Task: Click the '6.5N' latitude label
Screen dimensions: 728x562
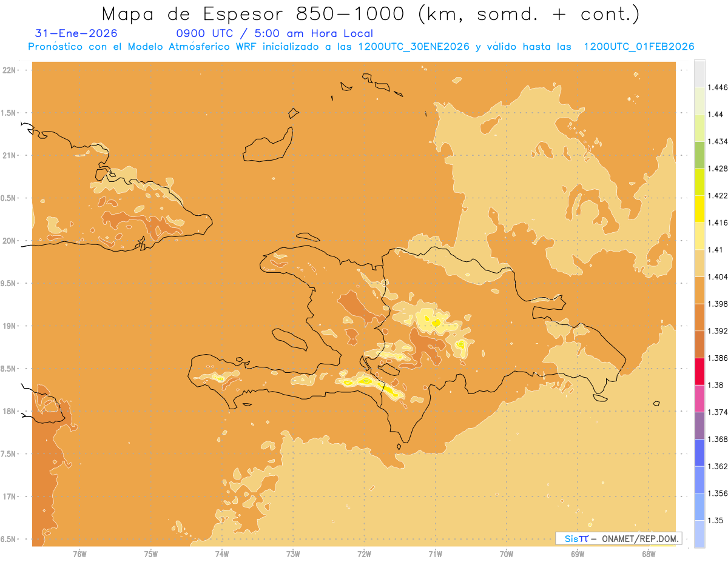Action: pyautogui.click(x=10, y=540)
